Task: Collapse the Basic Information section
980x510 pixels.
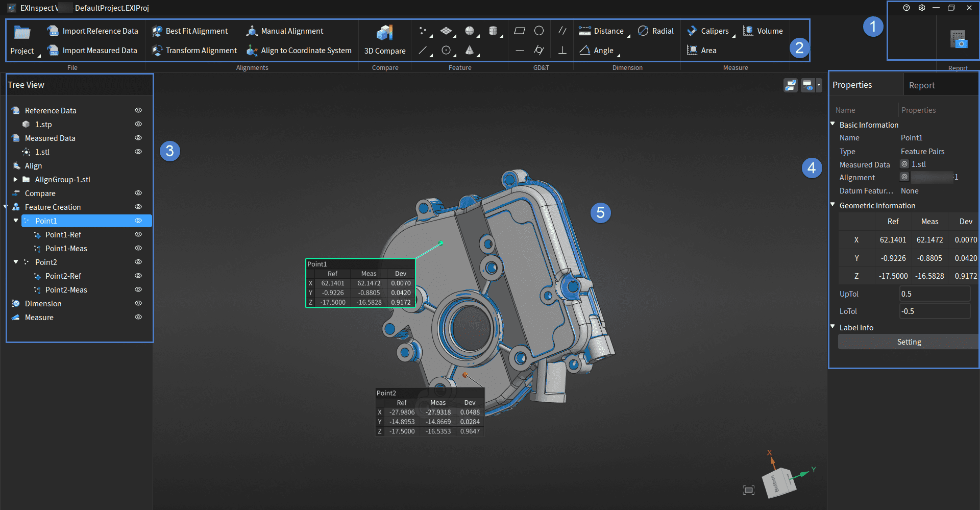Action: [833, 124]
